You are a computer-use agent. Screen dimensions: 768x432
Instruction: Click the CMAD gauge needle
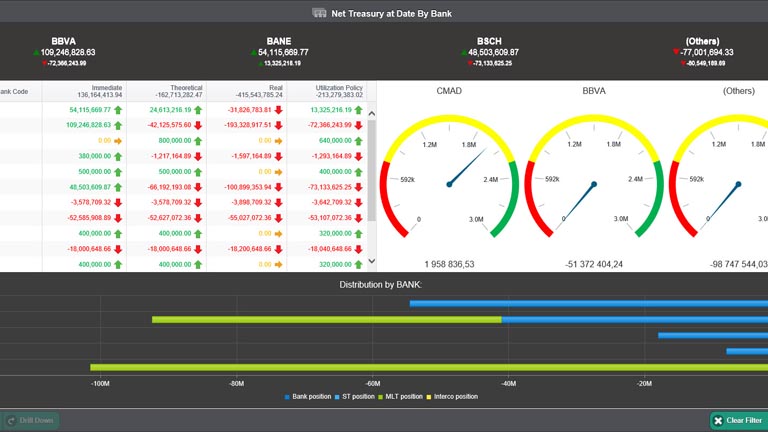[467, 167]
